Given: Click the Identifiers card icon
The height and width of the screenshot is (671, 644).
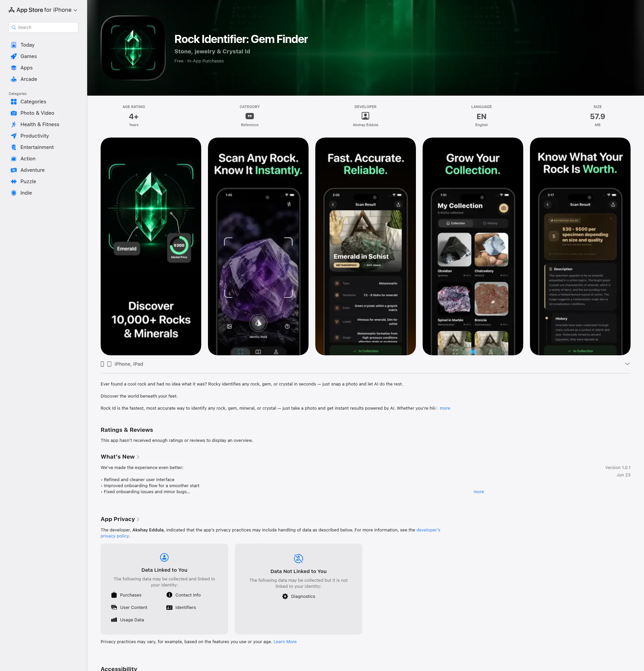Looking at the screenshot, I should tap(169, 607).
